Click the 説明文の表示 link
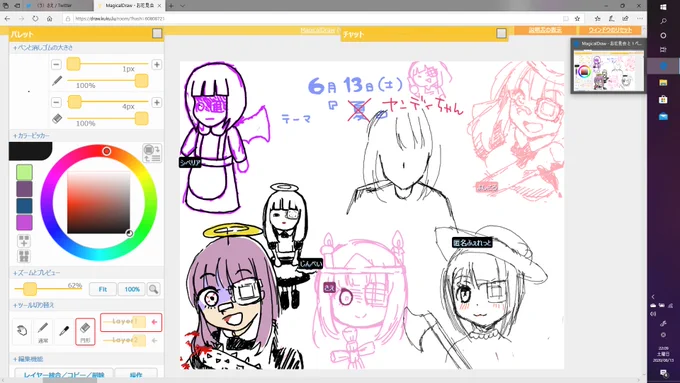The image size is (680, 383). [545, 30]
